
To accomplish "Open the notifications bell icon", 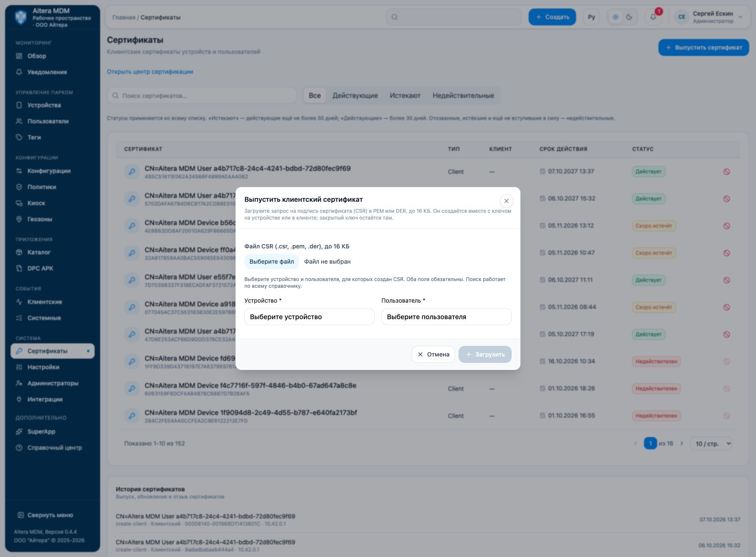I will point(653,17).
